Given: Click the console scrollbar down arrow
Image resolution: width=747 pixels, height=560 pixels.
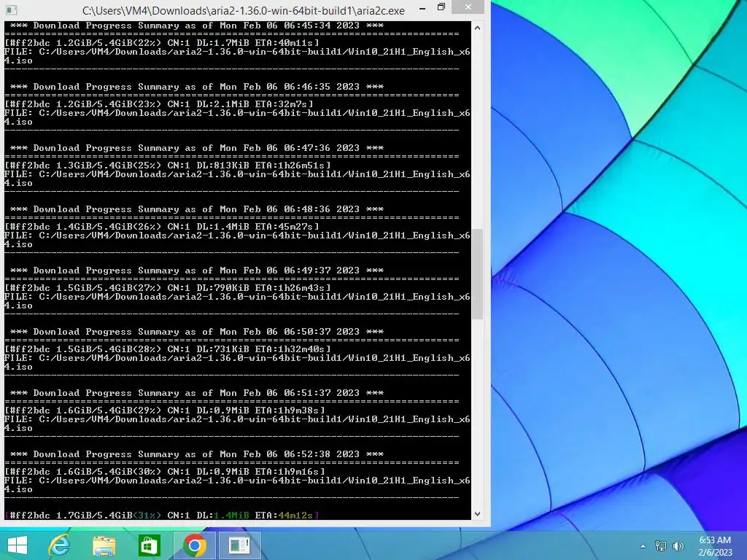Looking at the screenshot, I should (477, 514).
